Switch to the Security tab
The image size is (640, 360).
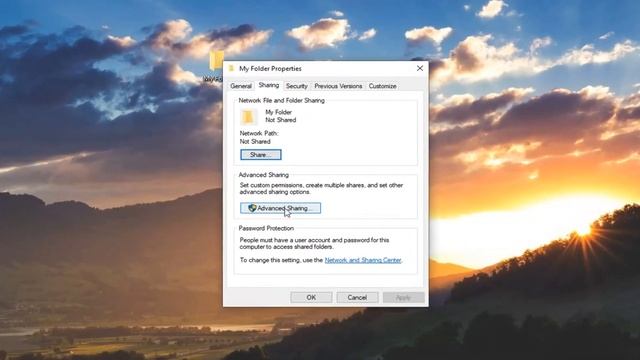[x=296, y=86]
